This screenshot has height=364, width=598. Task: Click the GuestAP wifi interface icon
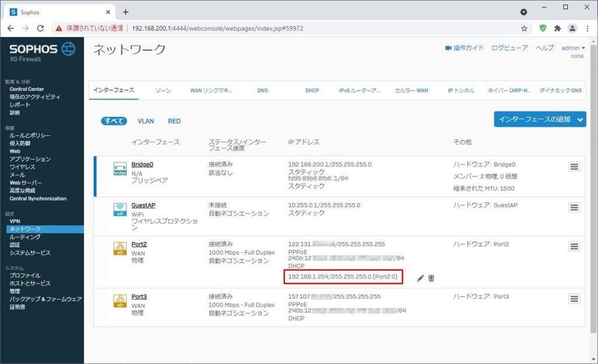coord(120,209)
